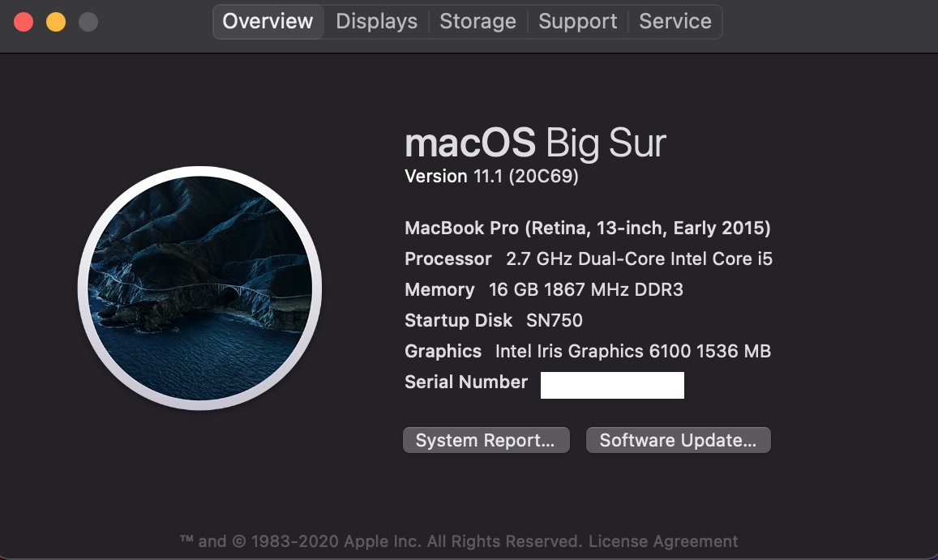The width and height of the screenshot is (938, 560).
Task: Close the window with the red button
Action: pyautogui.click(x=24, y=22)
